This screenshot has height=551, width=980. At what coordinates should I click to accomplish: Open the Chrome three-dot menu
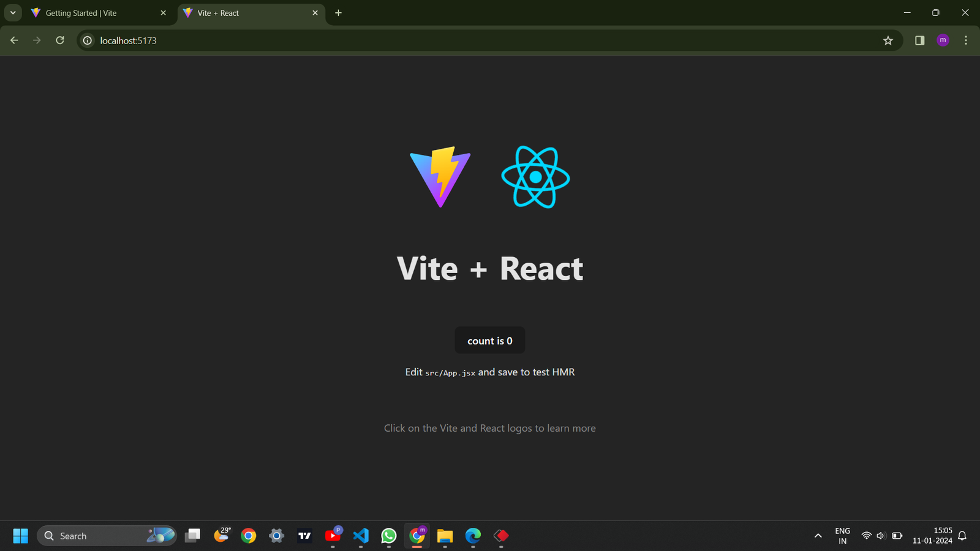(x=966, y=40)
